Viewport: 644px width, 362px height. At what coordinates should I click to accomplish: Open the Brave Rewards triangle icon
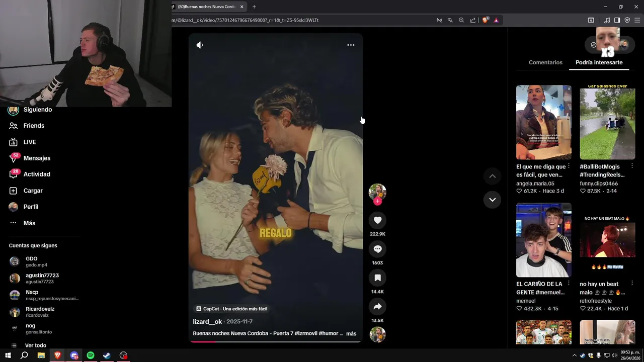click(496, 20)
